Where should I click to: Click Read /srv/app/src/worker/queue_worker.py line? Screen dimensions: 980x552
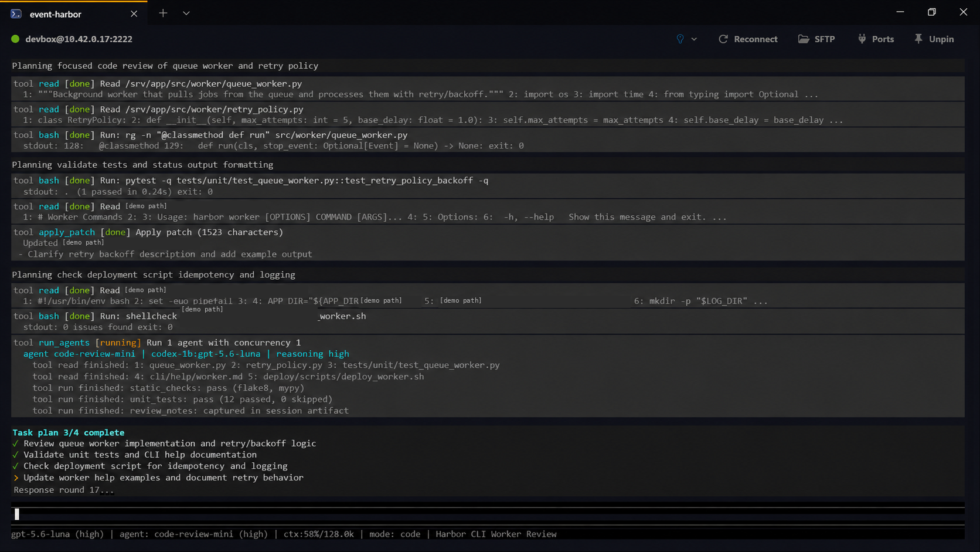pos(158,83)
